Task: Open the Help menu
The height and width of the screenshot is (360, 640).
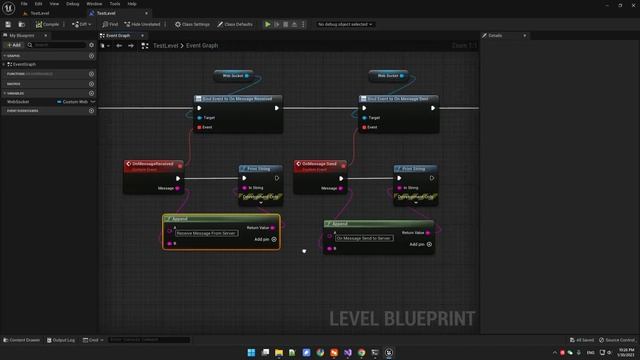Action: 132,4
